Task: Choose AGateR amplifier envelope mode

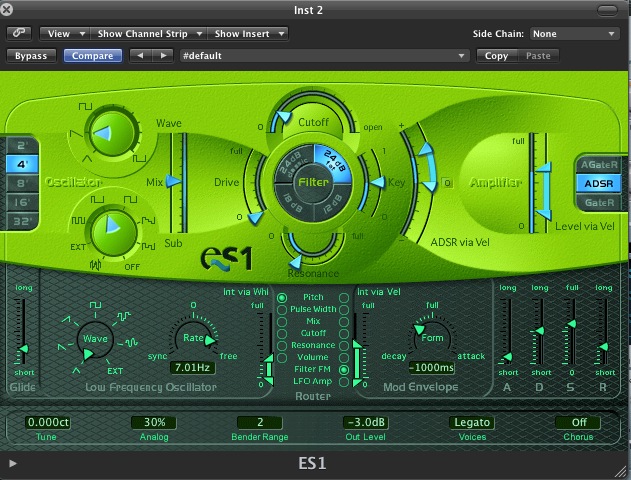Action: coord(599,166)
